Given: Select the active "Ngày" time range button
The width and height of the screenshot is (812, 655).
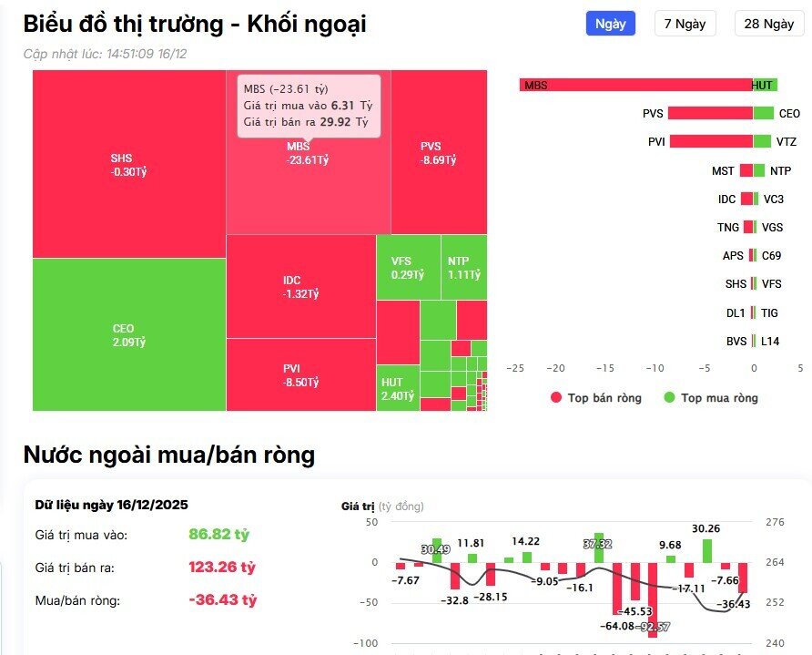Looking at the screenshot, I should [x=609, y=24].
